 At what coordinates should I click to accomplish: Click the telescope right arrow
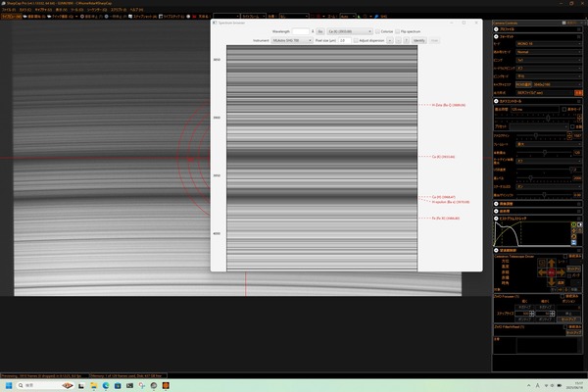coord(561,272)
